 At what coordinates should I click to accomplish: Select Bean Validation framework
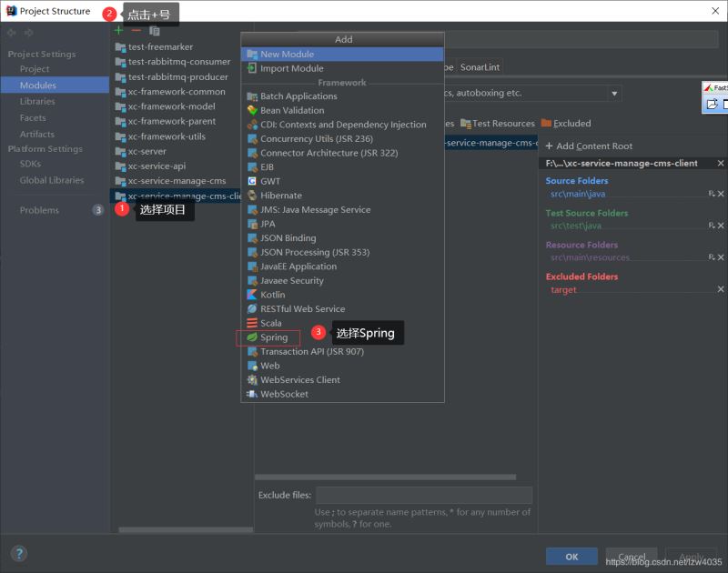[342, 110]
